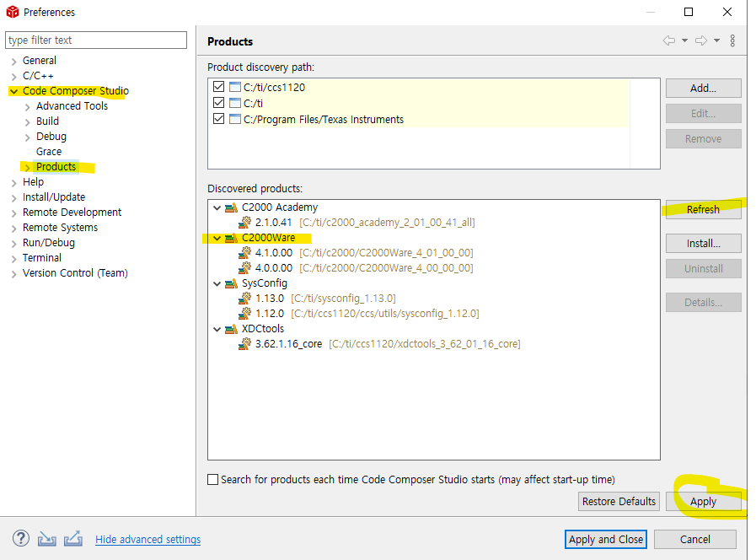The image size is (756, 560).
Task: Open the three-dot view menu icon
Action: tap(732, 40)
